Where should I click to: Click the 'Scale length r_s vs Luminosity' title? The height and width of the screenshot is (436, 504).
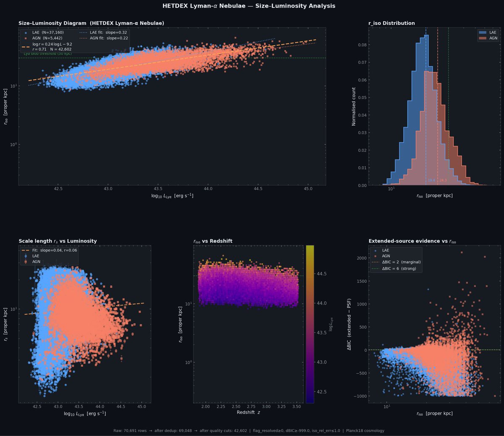tap(58, 241)
